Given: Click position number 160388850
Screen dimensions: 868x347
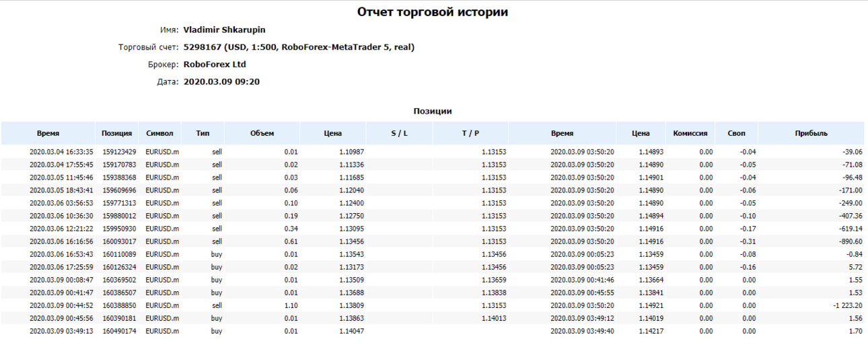Looking at the screenshot, I should pos(119,305).
